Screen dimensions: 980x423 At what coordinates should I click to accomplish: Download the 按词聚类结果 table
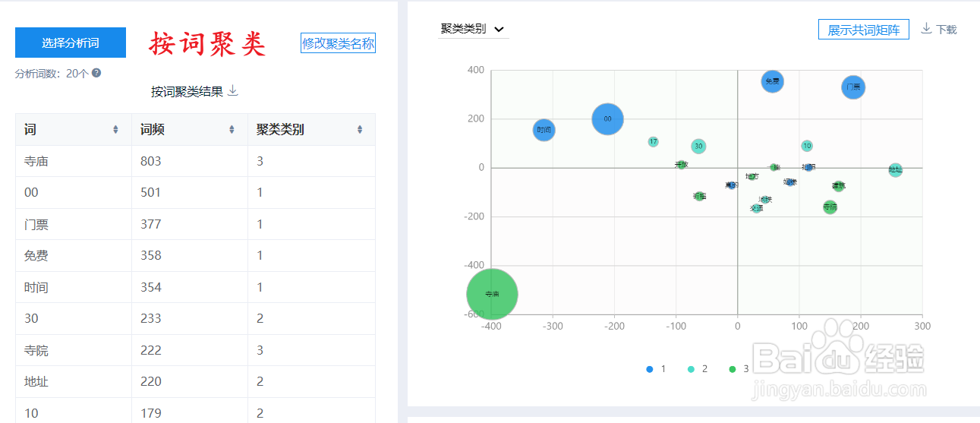click(x=233, y=91)
